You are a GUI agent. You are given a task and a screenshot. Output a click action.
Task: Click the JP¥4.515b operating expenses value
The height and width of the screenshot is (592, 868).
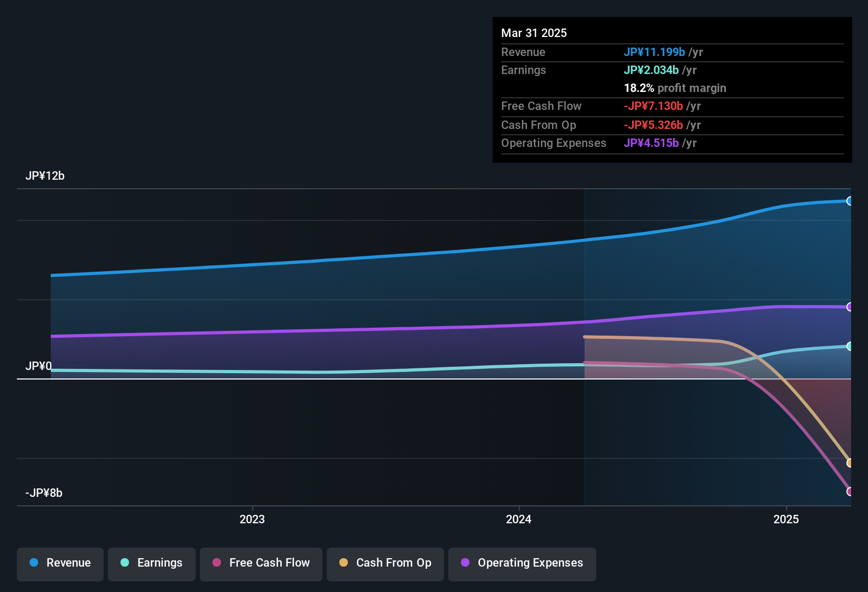click(651, 143)
